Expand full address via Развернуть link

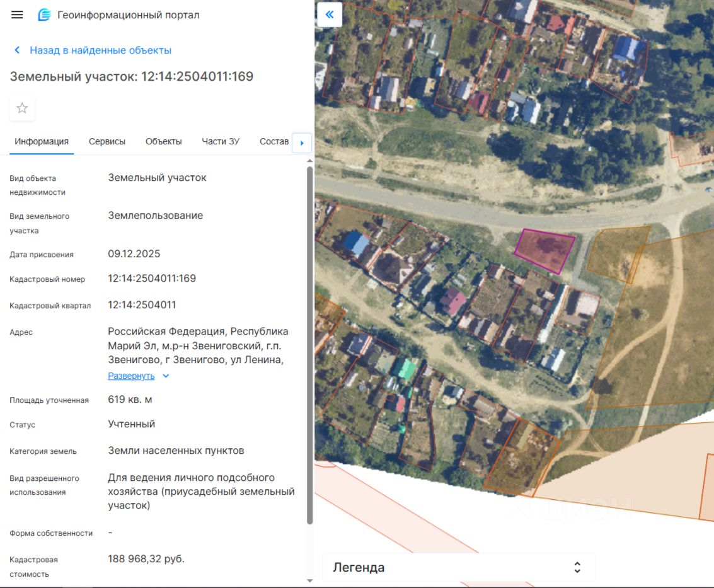(131, 376)
